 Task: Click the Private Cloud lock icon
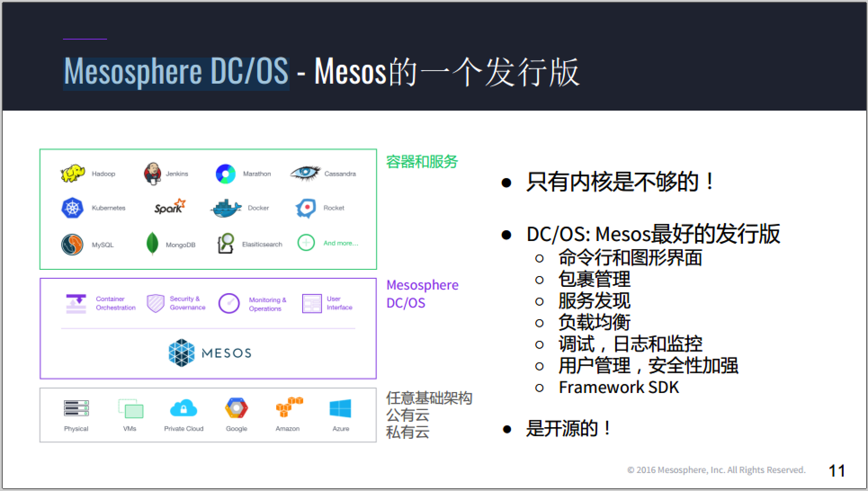click(x=183, y=408)
